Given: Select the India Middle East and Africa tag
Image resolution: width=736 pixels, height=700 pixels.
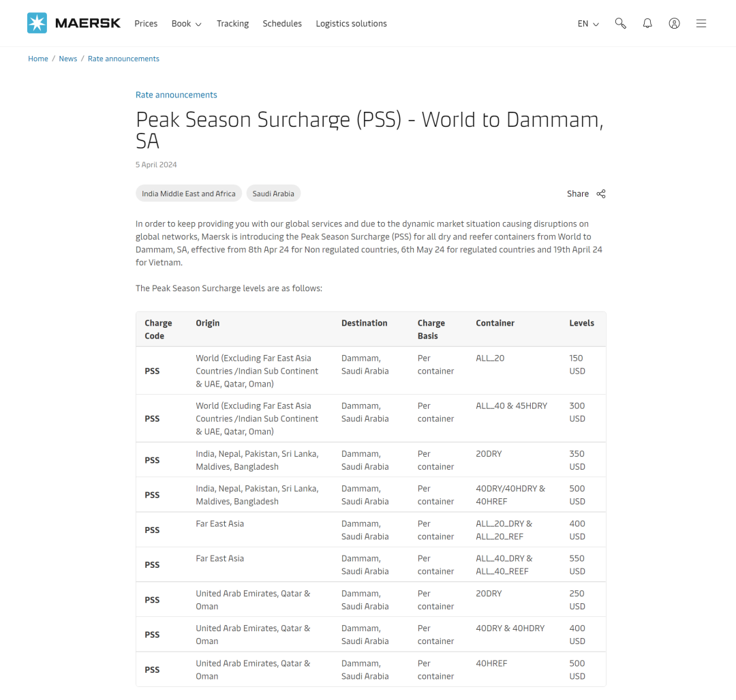Looking at the screenshot, I should tap(189, 194).
